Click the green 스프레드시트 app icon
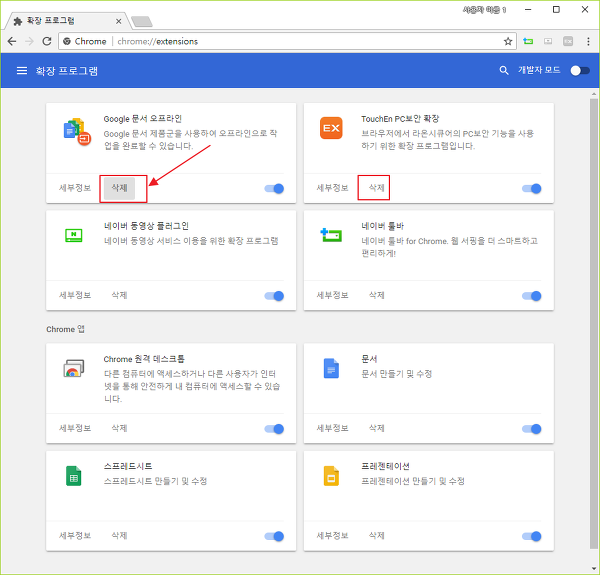The width and height of the screenshot is (600, 575). (x=73, y=476)
